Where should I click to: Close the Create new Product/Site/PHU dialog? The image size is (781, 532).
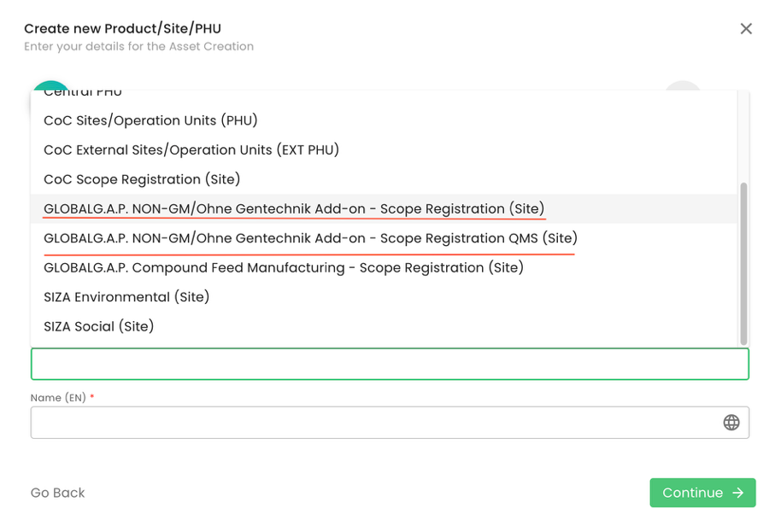[x=746, y=29]
